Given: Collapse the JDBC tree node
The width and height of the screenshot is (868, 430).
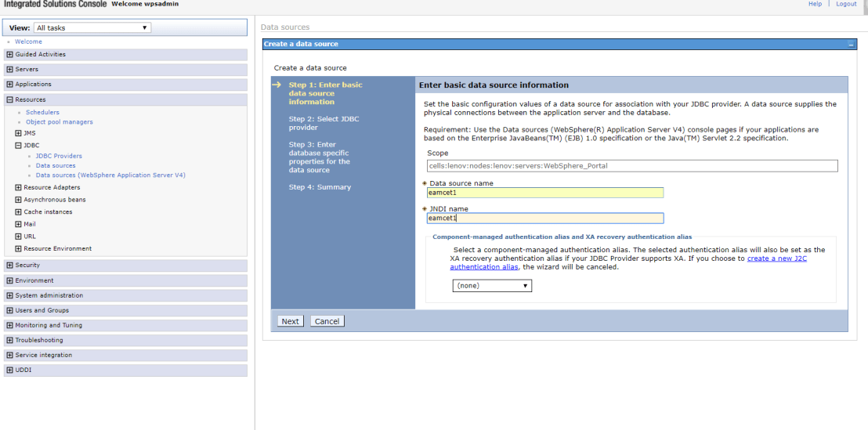Looking at the screenshot, I should coord(19,146).
